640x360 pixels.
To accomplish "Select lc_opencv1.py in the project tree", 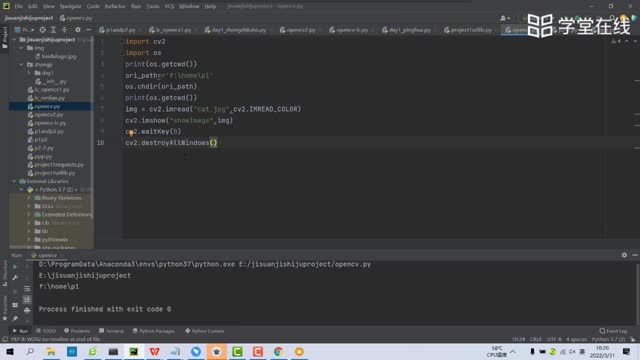I will coord(52,90).
